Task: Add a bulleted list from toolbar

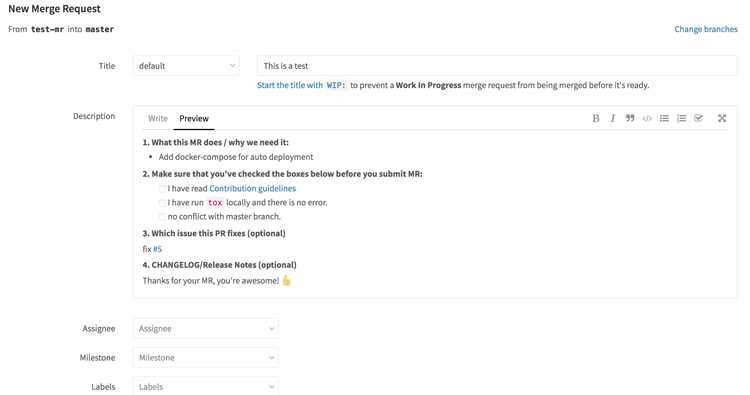Action: pyautogui.click(x=664, y=118)
